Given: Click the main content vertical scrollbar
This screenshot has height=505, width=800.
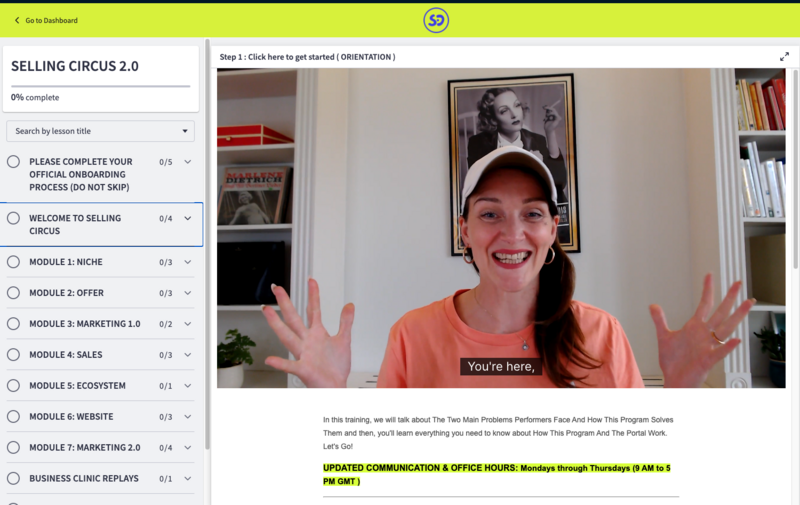Looking at the screenshot, I should pos(796,168).
